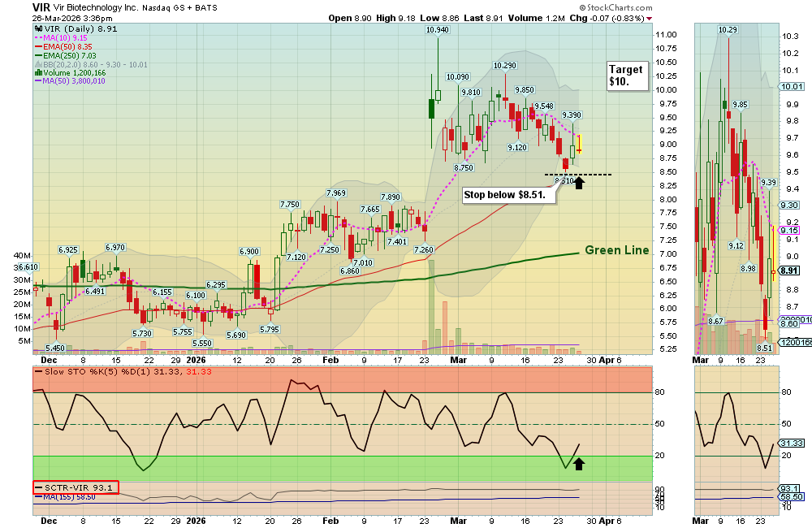Click the Green Line label

[x=617, y=250]
